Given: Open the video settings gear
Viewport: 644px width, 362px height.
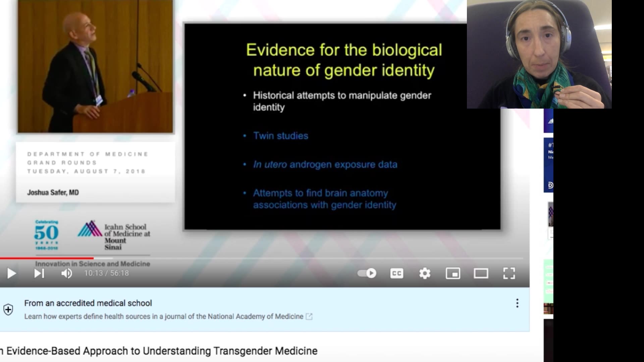Looking at the screenshot, I should tap(425, 274).
